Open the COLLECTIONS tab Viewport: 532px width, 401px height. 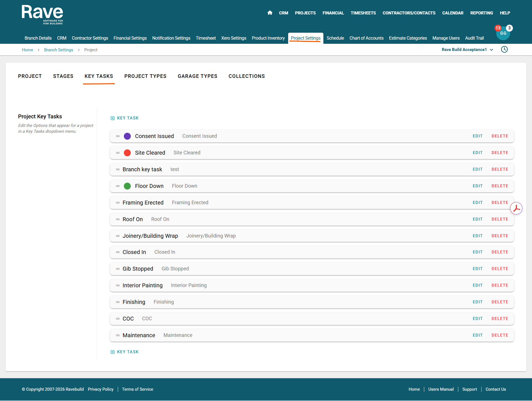247,76
